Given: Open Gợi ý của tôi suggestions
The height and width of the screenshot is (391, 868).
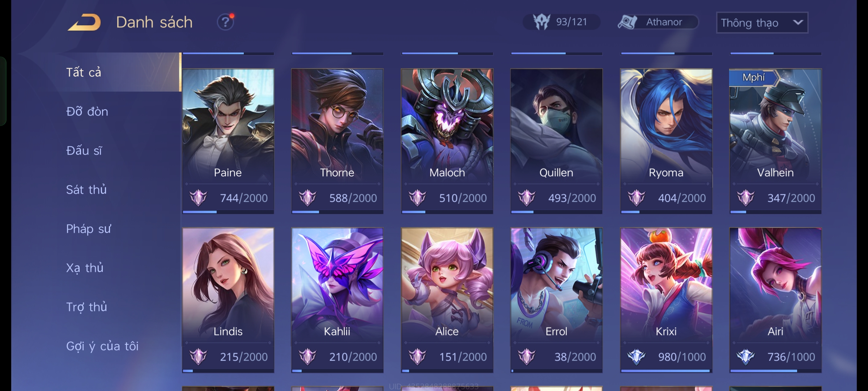Looking at the screenshot, I should 102,346.
